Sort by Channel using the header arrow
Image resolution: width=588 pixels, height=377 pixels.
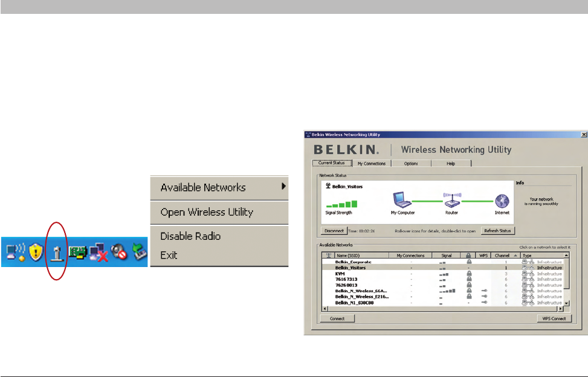click(x=515, y=255)
